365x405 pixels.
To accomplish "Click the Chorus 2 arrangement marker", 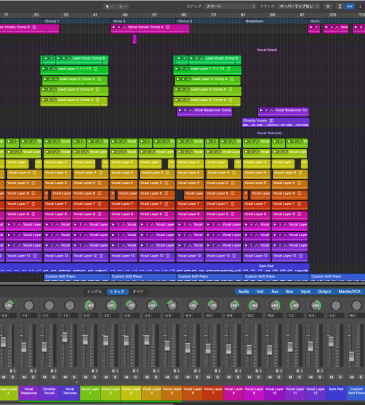I will [x=185, y=21].
